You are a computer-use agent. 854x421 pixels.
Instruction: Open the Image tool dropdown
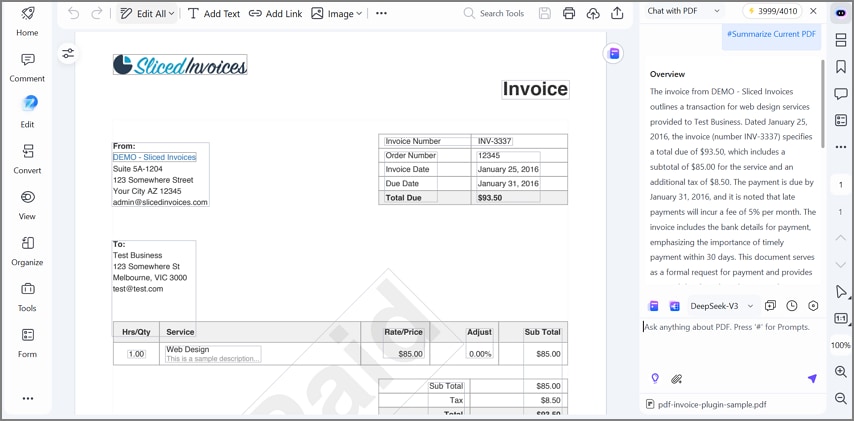(337, 14)
